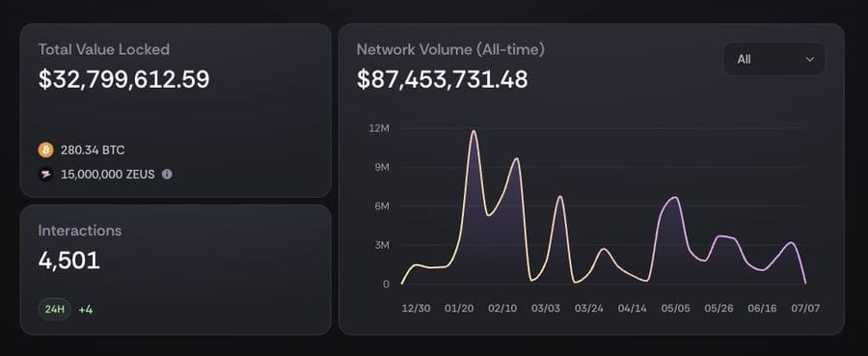Click the 05/26 date label
Viewport: 868px width, 356px height.
pos(719,309)
